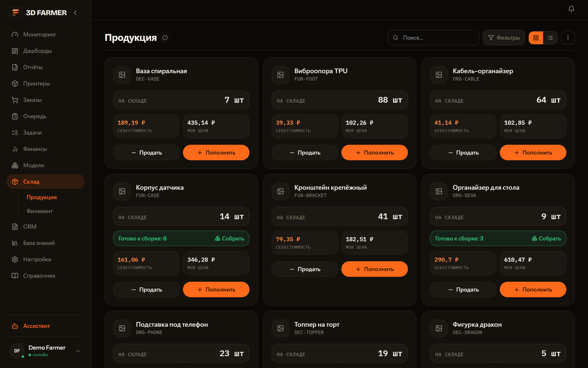Click the Корпус датчика image placeholder
The height and width of the screenshot is (368, 588).
point(122,191)
